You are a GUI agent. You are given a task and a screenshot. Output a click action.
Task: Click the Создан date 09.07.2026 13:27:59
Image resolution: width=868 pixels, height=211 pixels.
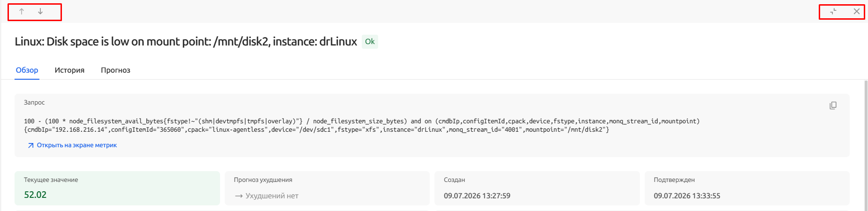pos(477,196)
